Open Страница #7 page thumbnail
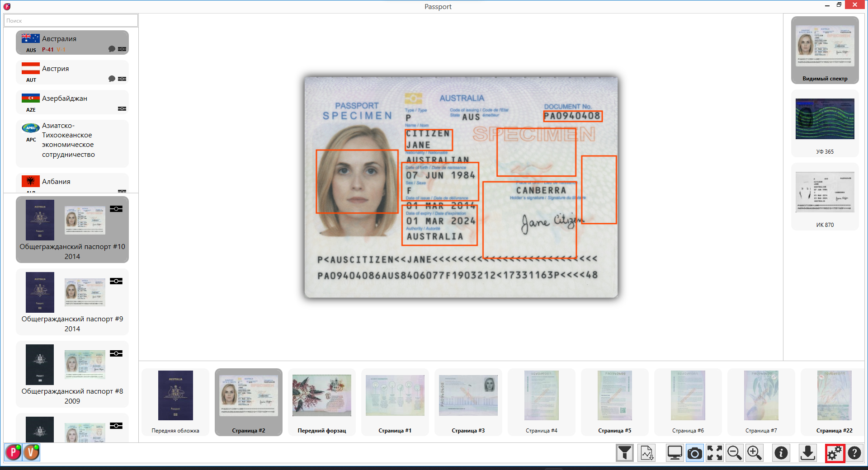Screen dimensions: 868x470 [761, 402]
